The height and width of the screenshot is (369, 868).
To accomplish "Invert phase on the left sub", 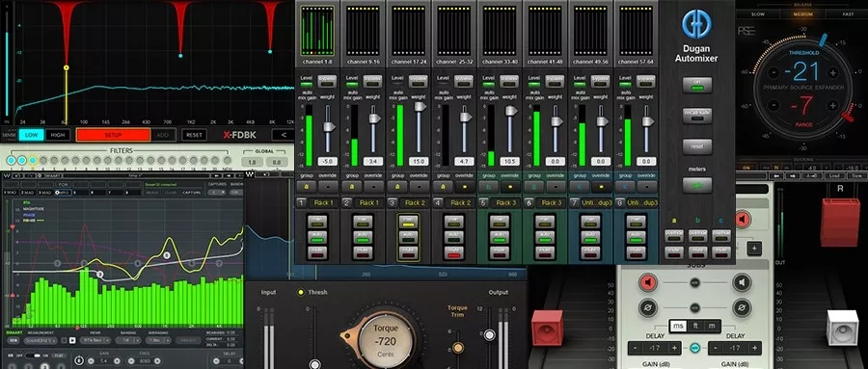I will pos(648,307).
